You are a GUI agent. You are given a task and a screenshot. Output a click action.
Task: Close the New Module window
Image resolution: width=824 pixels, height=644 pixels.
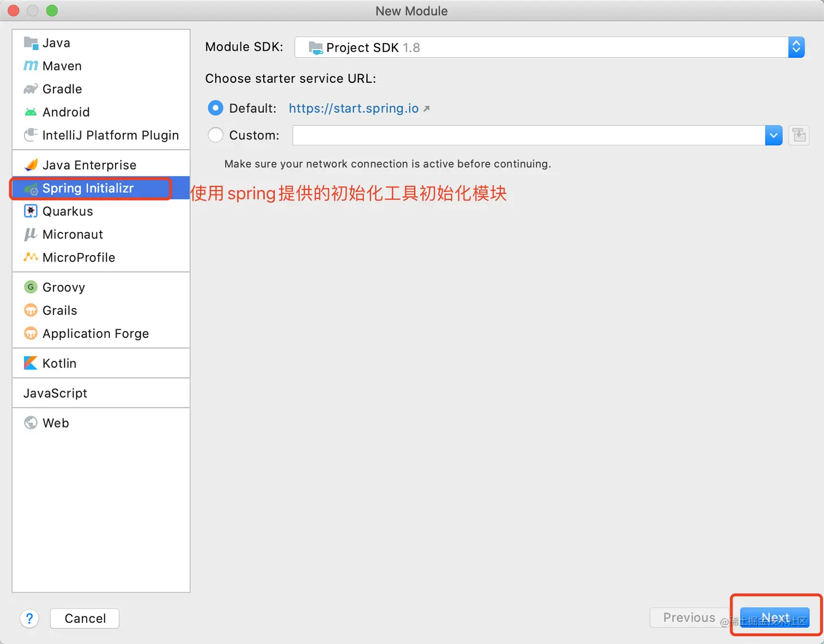[14, 10]
